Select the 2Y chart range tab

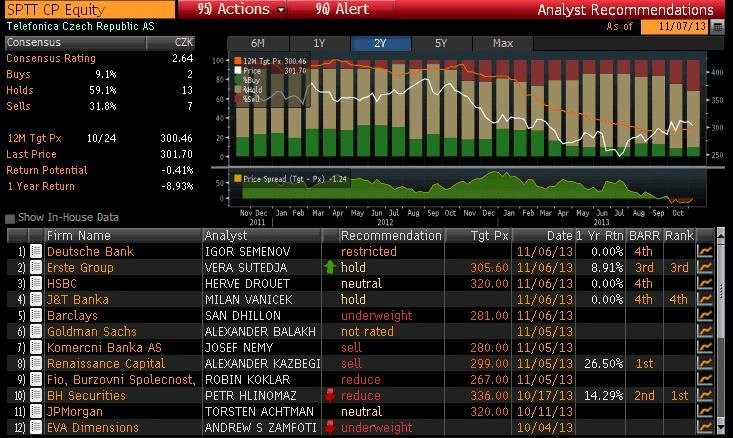point(380,43)
